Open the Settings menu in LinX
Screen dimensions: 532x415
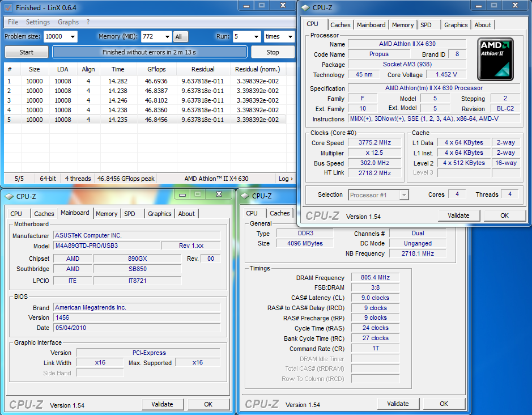click(38, 22)
